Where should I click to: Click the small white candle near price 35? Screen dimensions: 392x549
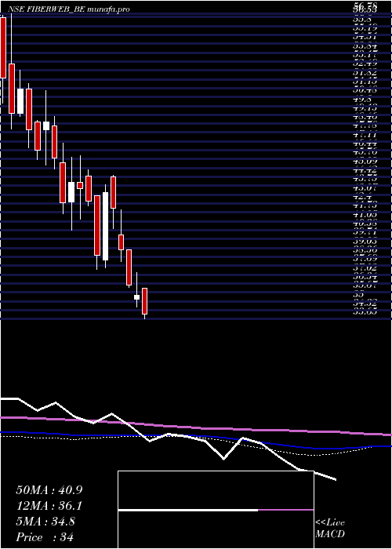(x=137, y=297)
